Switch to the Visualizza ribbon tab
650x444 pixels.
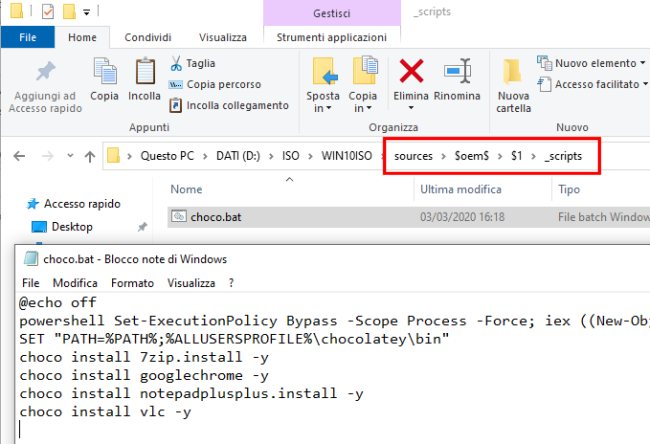tap(223, 37)
